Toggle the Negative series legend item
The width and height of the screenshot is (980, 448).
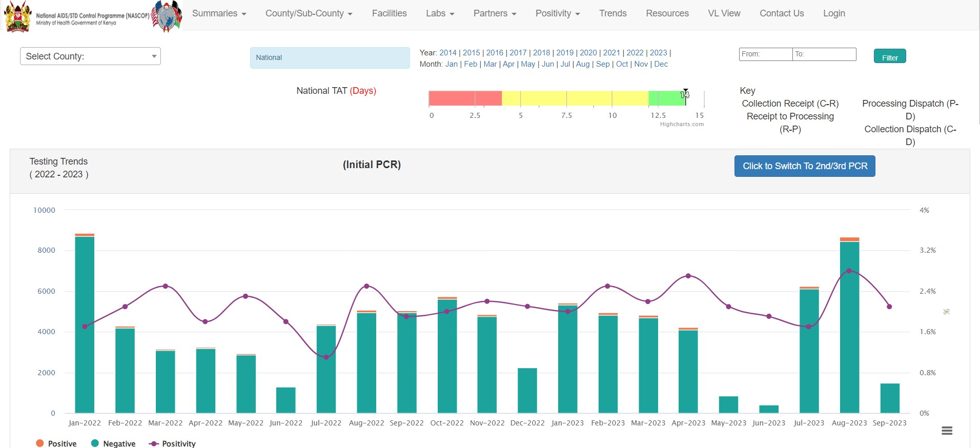pyautogui.click(x=113, y=443)
